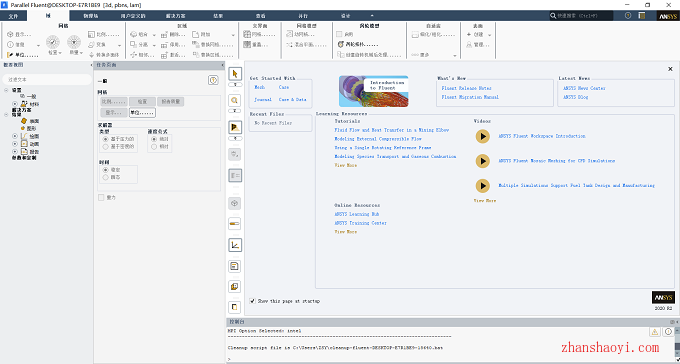The width and height of the screenshot is (680, 364).
Task: Click the Make Polyhedra conversion icon
Action: [x=91, y=55]
